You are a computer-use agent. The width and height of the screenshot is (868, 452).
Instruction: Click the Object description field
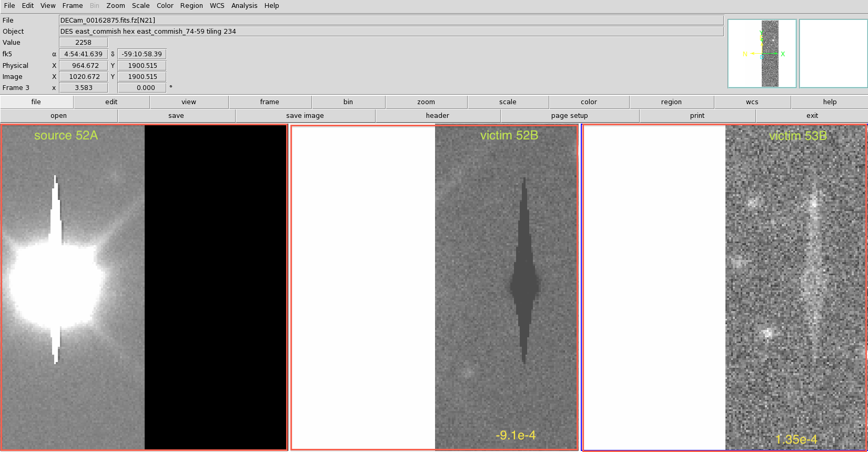point(391,32)
